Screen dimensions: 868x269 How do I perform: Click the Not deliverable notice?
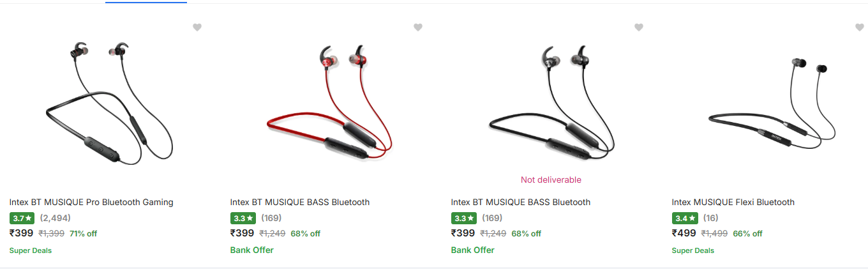551,180
